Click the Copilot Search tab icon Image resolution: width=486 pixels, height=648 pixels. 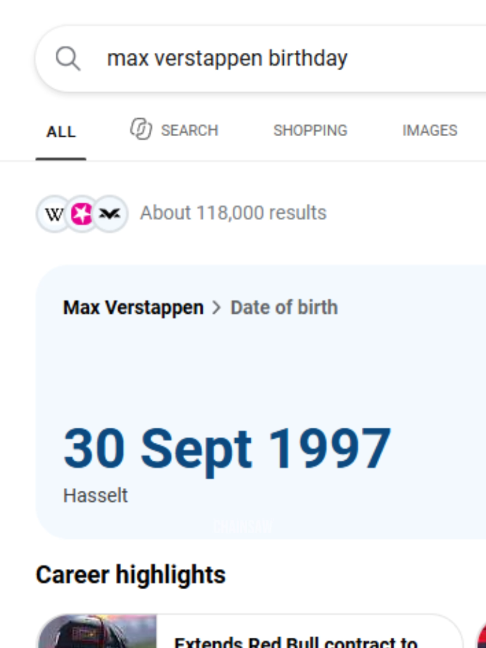tap(141, 129)
